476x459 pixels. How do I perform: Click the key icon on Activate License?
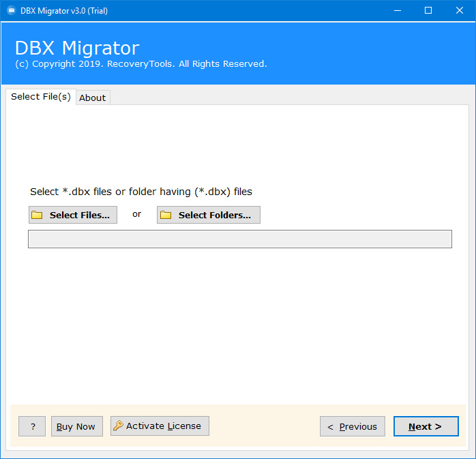118,426
